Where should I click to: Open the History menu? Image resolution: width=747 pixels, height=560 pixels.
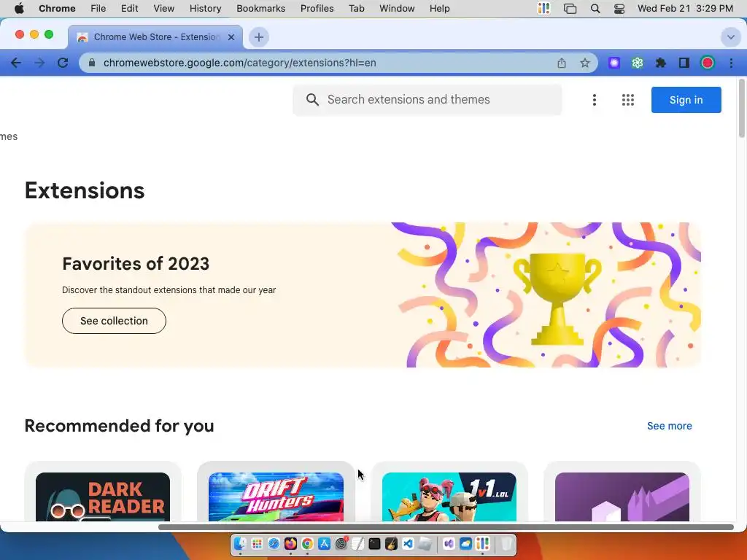tap(205, 9)
